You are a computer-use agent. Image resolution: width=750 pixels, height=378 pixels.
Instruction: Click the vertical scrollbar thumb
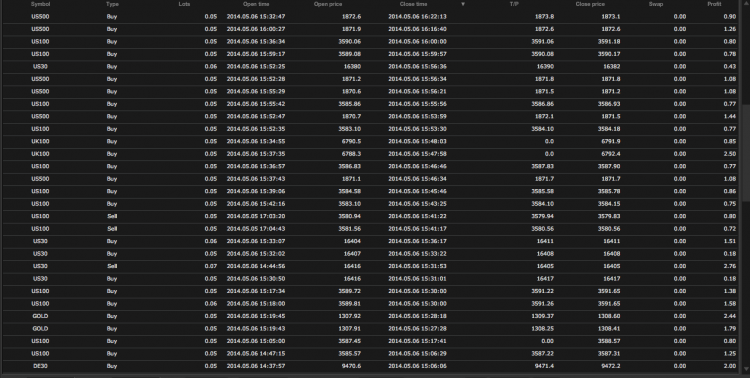746,153
